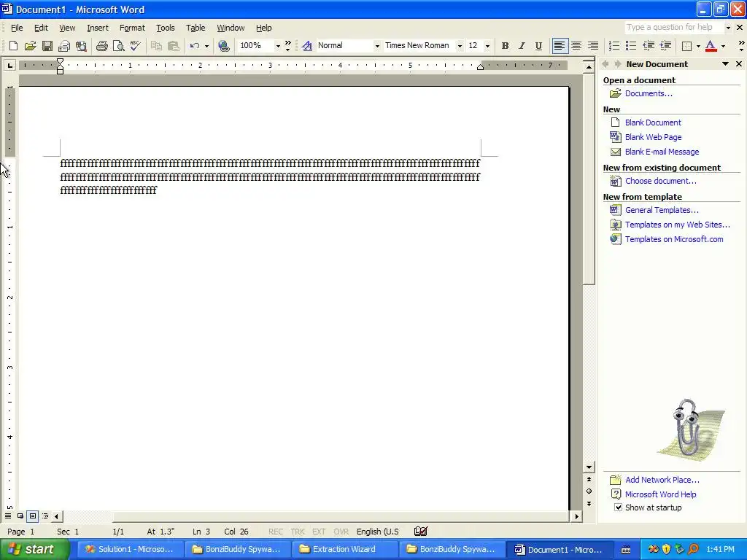Click in the Type a question for help box
The height and width of the screenshot is (560, 747).
tap(673, 28)
